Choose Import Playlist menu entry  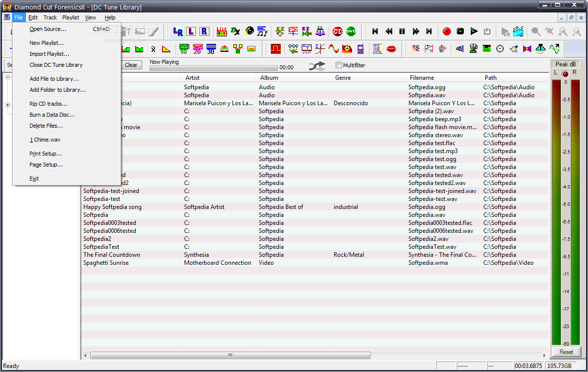click(x=67, y=54)
